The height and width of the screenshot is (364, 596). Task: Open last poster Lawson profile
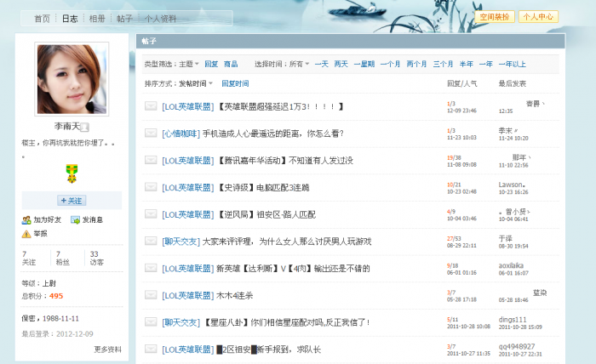click(x=512, y=185)
